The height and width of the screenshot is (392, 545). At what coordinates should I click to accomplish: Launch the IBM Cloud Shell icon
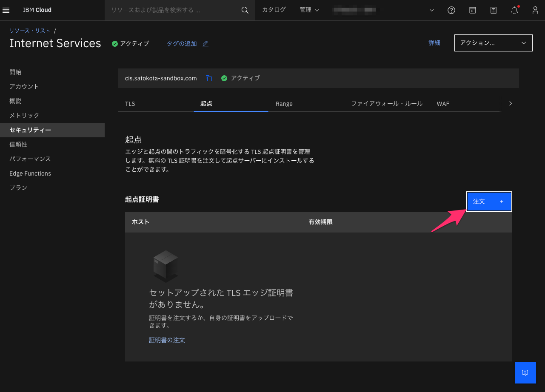click(x=472, y=10)
